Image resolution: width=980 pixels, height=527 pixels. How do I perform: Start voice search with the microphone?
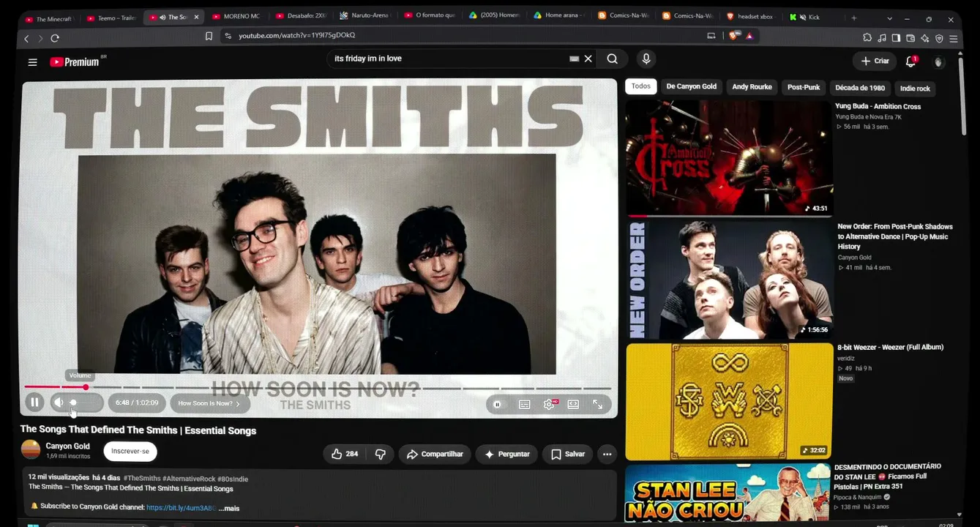[646, 59]
